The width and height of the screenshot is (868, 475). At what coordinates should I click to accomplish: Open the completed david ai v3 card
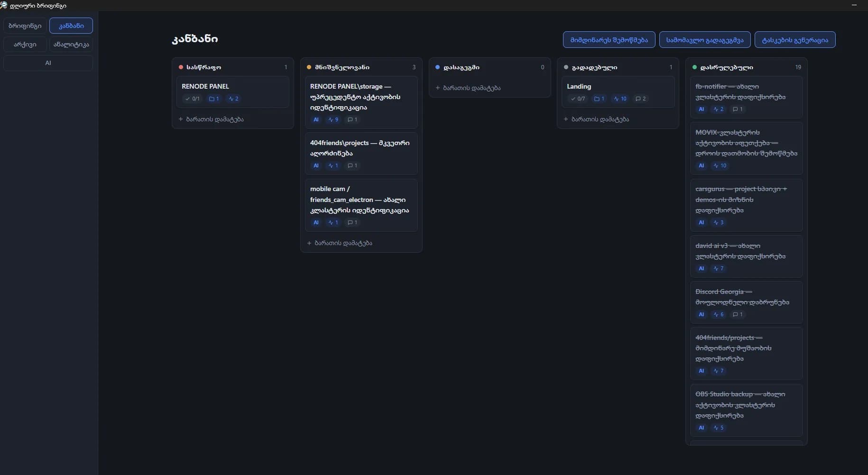point(746,256)
